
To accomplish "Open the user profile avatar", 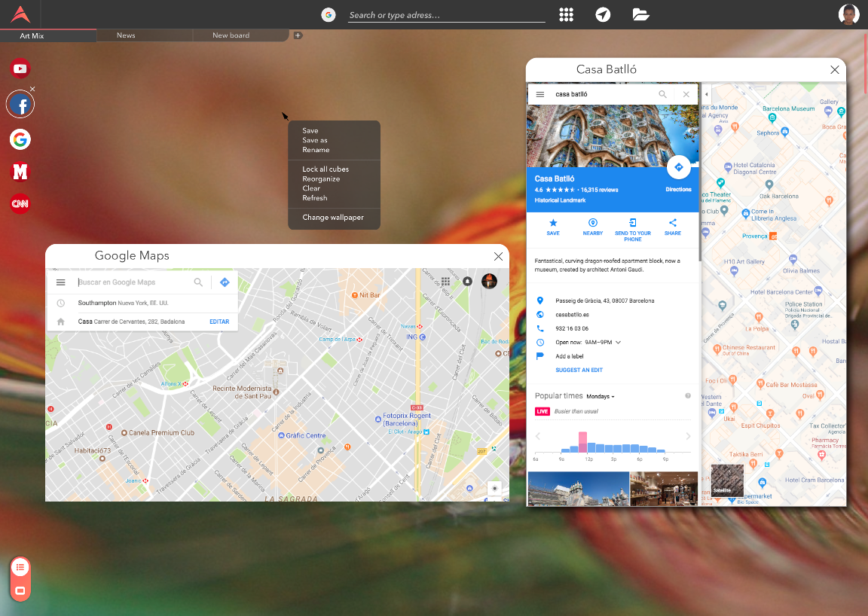I will [x=848, y=14].
